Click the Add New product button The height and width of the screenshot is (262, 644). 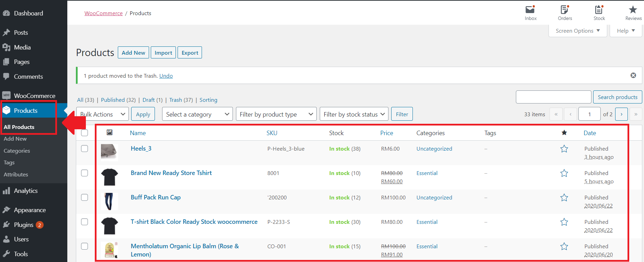click(133, 53)
